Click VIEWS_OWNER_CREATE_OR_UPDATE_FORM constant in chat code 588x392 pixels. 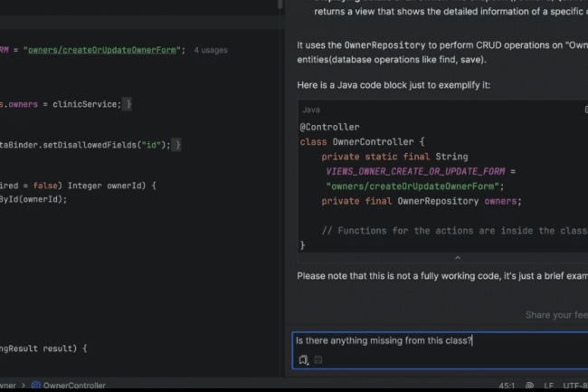(415, 171)
